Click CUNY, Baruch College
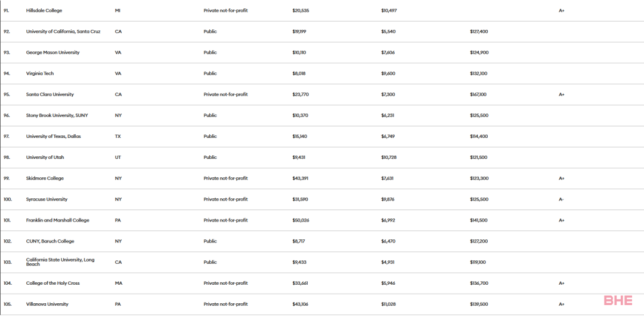 coord(50,241)
